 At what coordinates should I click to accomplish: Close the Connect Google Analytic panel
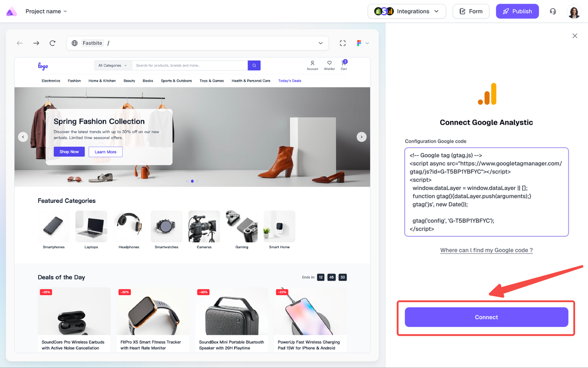575,36
